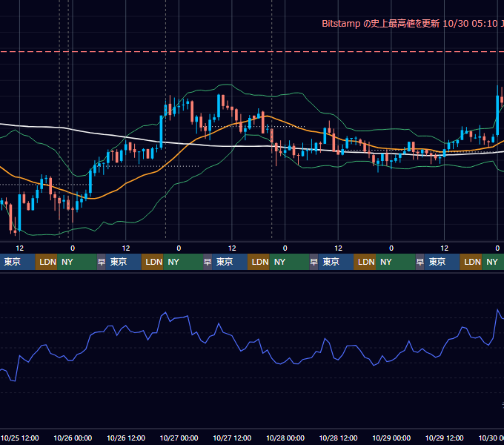
Task: Click the 10/26 12:00 date label
Action: [x=126, y=438]
